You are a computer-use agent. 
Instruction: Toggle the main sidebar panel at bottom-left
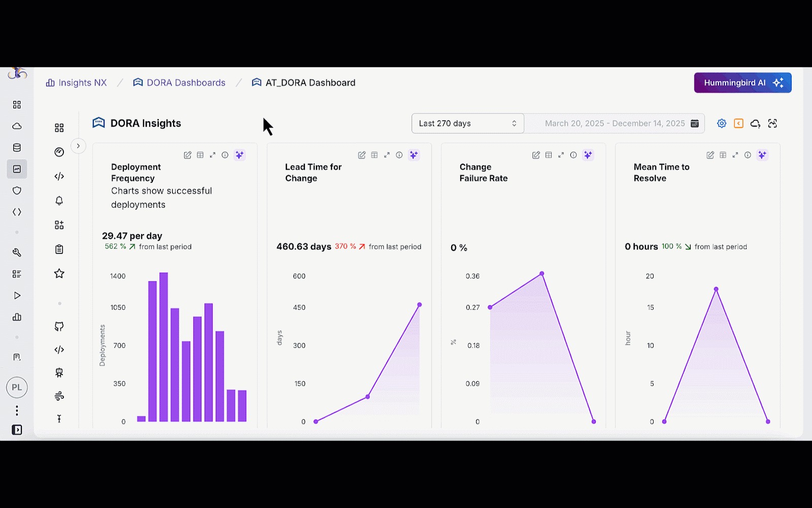[17, 430]
